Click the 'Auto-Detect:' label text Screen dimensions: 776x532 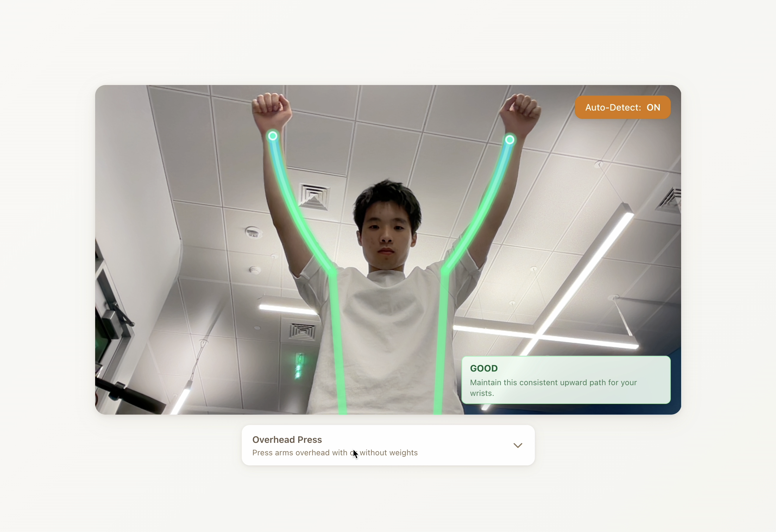(613, 108)
